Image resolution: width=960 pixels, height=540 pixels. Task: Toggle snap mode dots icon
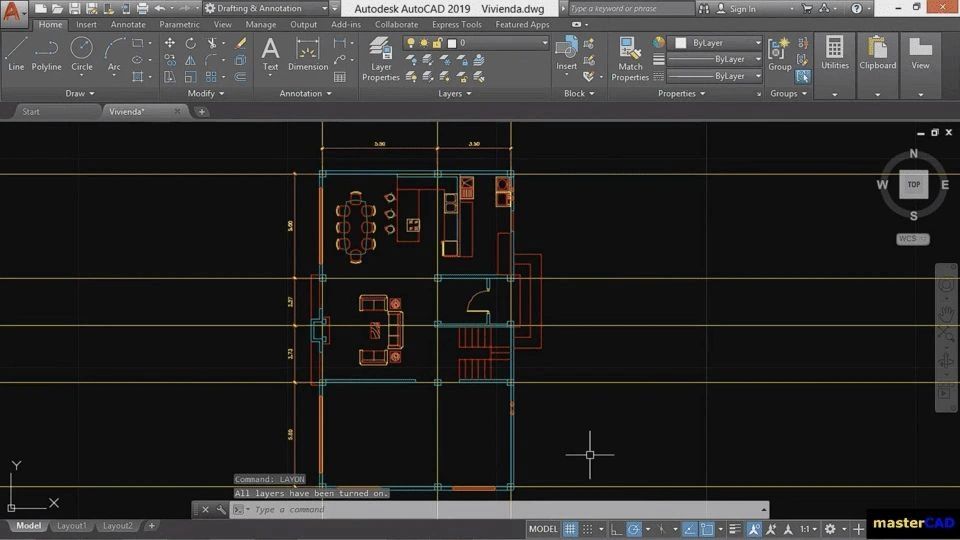pyautogui.click(x=587, y=529)
